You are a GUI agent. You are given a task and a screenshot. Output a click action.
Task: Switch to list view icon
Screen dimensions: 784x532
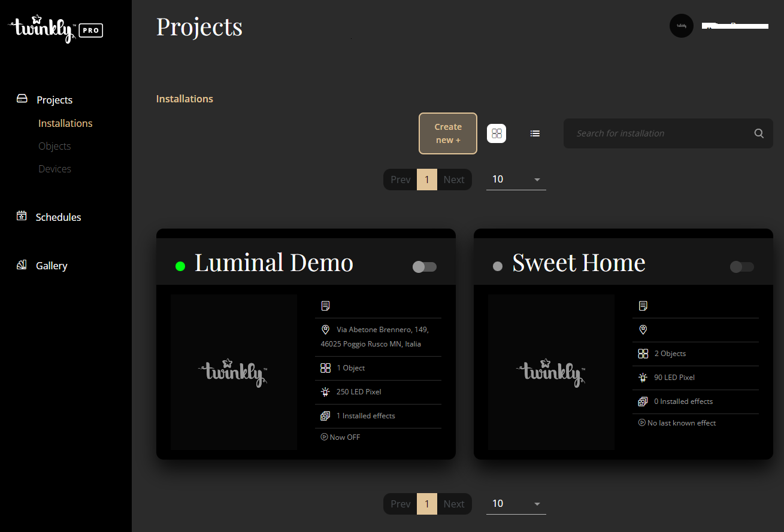pos(535,133)
